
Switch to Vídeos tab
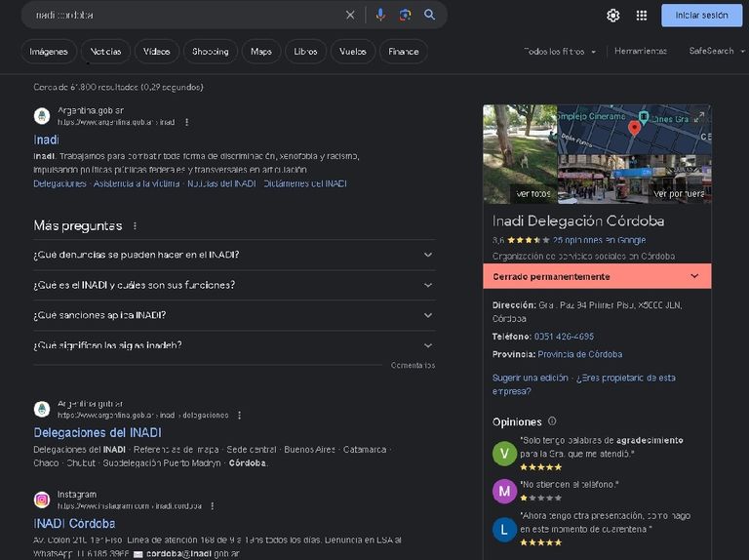pos(157,52)
